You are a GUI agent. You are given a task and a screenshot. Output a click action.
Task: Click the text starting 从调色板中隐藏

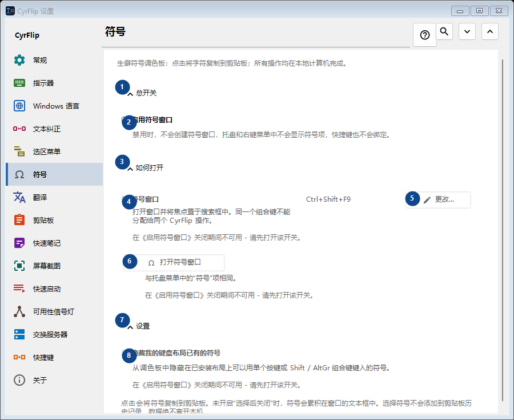tap(261, 368)
